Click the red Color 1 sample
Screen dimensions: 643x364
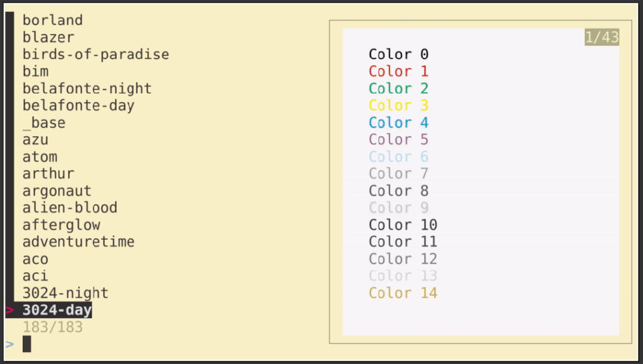398,72
